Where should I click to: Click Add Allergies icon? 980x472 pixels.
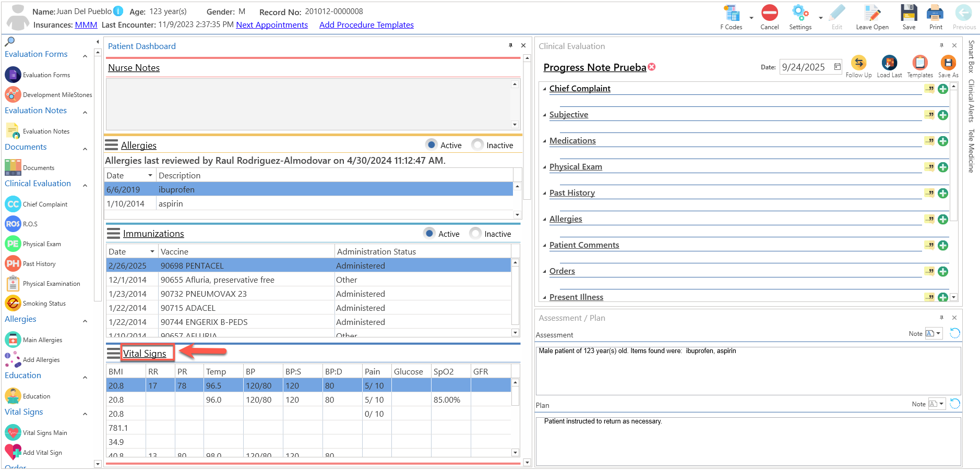(x=13, y=359)
